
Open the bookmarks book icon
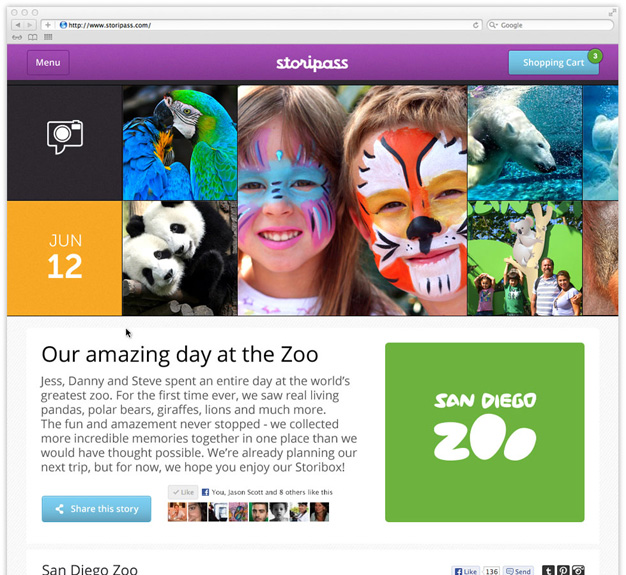(32, 37)
